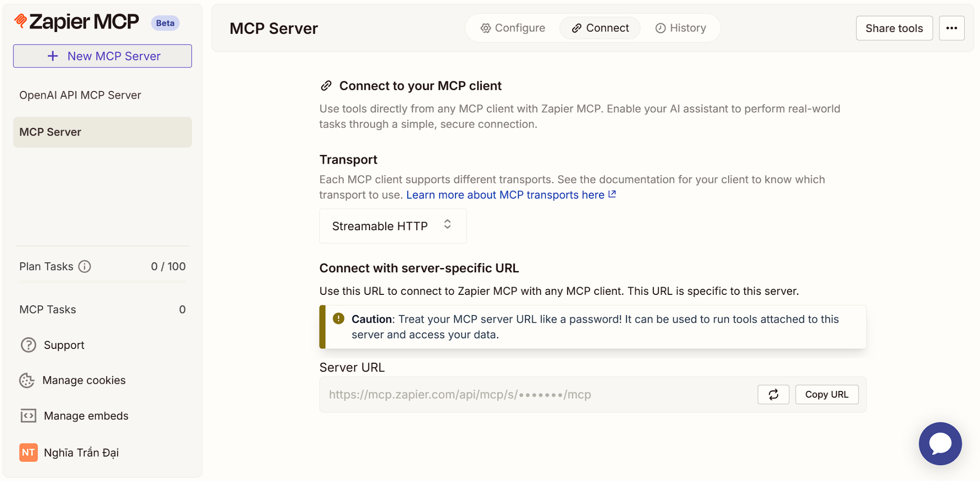The width and height of the screenshot is (980, 481).
Task: Click Plan Tasks info icon
Action: pyautogui.click(x=85, y=267)
